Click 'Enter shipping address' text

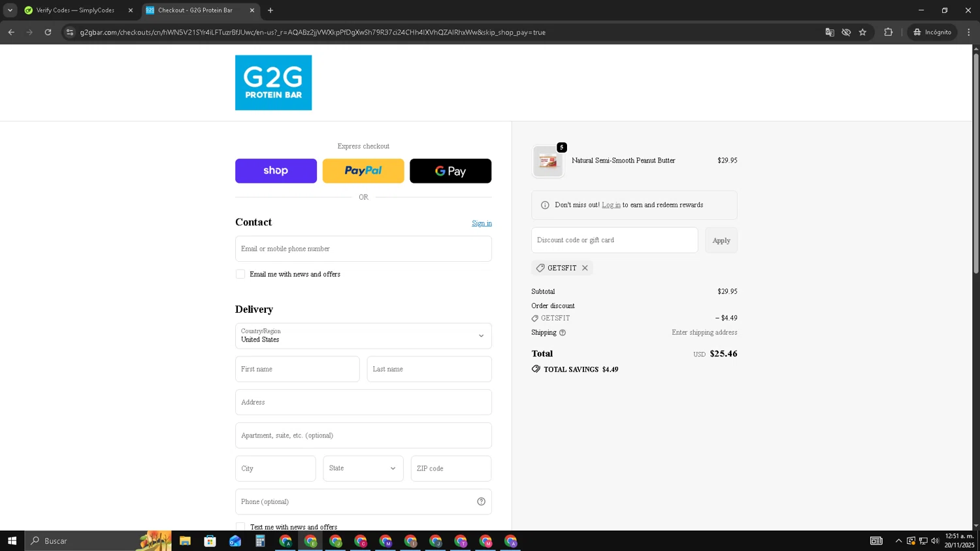704,332
